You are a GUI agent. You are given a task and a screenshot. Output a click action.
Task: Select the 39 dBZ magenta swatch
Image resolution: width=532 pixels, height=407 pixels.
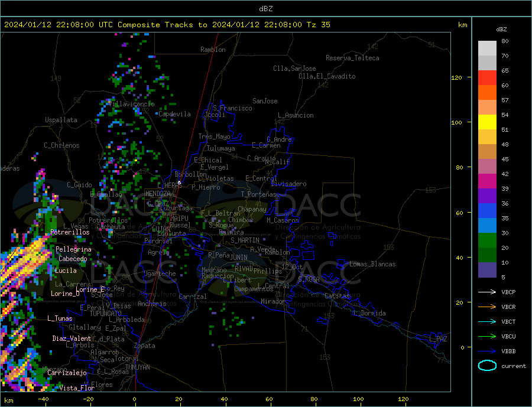pyautogui.click(x=487, y=181)
